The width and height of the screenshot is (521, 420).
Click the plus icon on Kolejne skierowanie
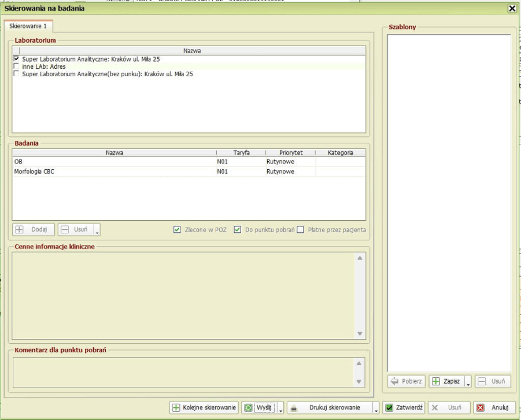pos(176,408)
